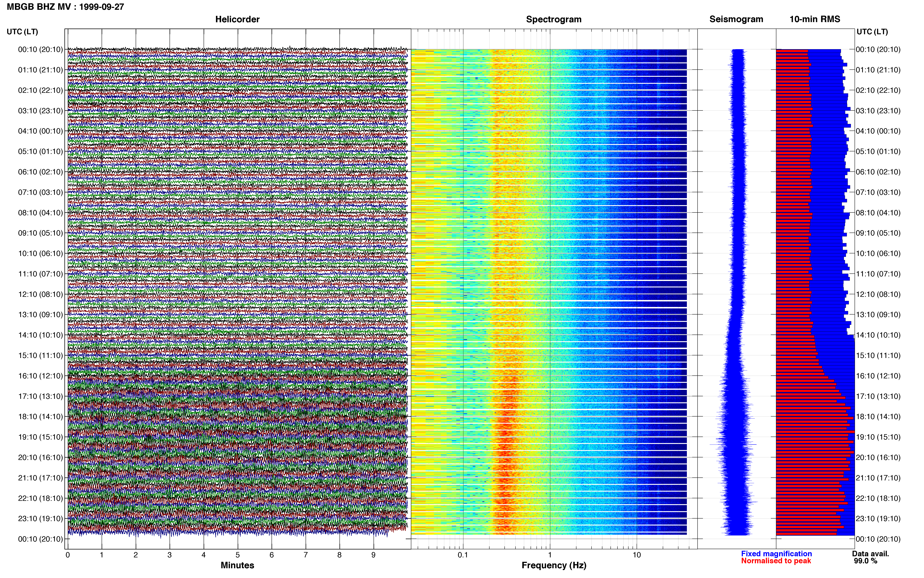Viewport: 924px width, 578px height.
Task: Click 13:10 (09:10) on the Helicorder time axis
Action: click(x=41, y=314)
